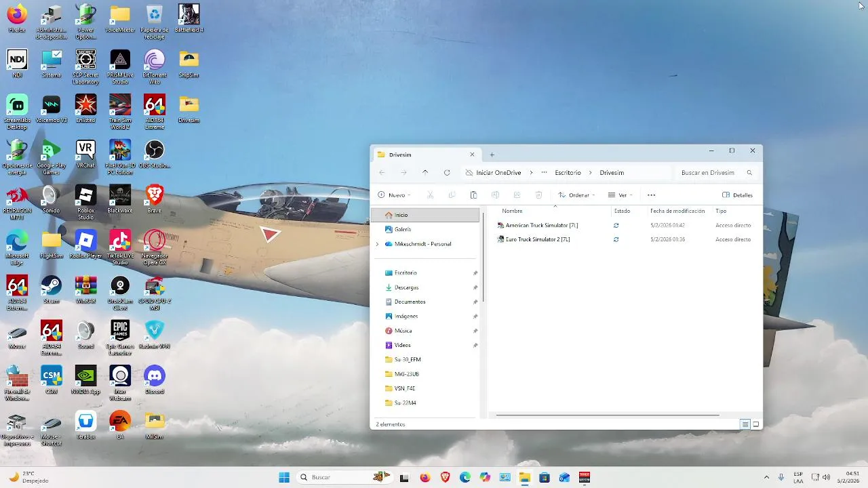The height and width of the screenshot is (488, 868).
Task: Show hidden system tray icons
Action: pyautogui.click(x=766, y=477)
